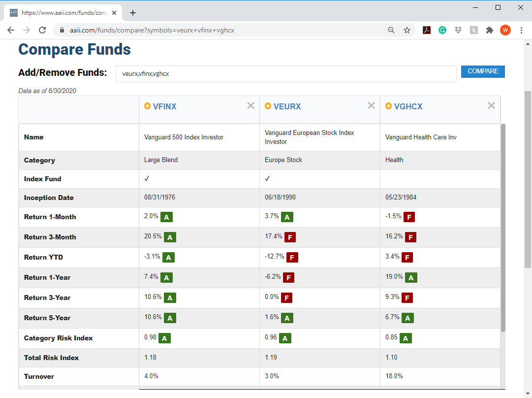Click the blue COMPARE button
Image resolution: width=532 pixels, height=398 pixels.
coord(483,71)
